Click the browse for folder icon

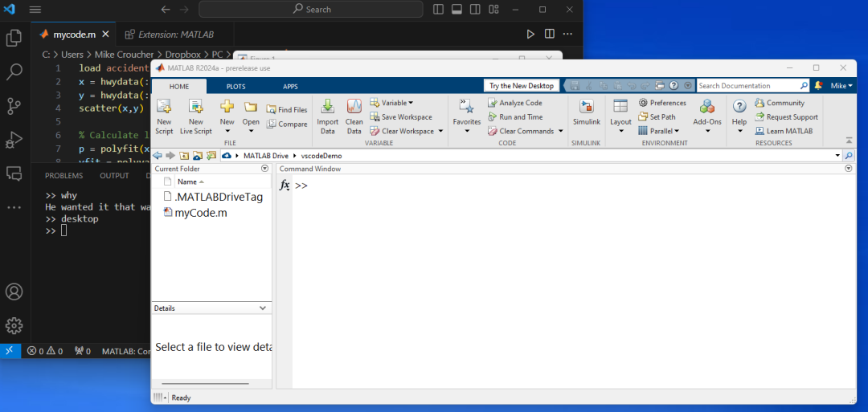197,156
